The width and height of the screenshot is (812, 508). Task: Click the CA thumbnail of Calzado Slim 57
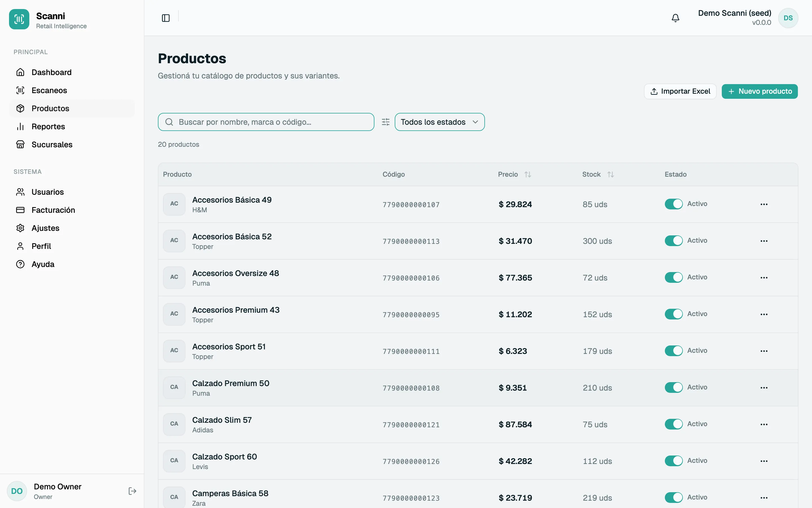[174, 424]
